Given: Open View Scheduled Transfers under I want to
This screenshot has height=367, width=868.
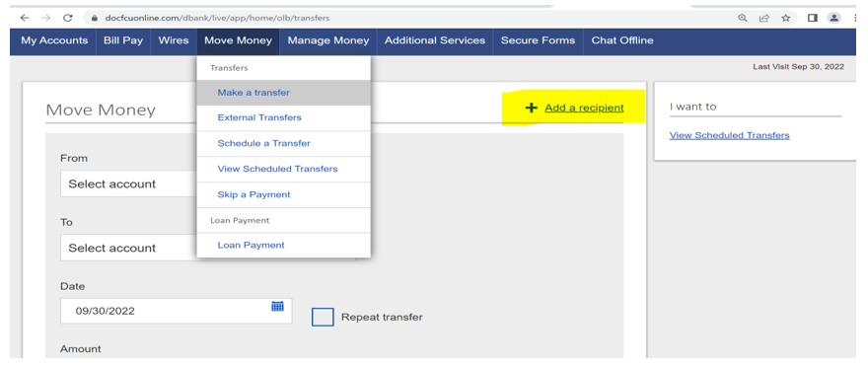Looking at the screenshot, I should click(729, 135).
